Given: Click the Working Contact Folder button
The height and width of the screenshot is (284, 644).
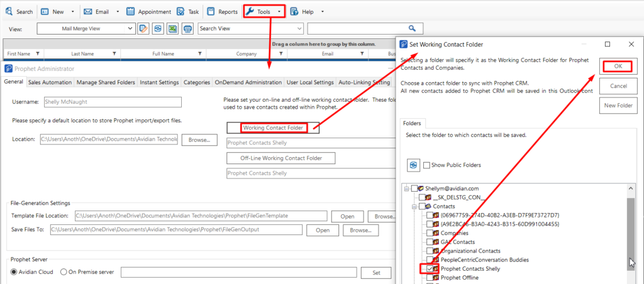Looking at the screenshot, I should (x=273, y=128).
